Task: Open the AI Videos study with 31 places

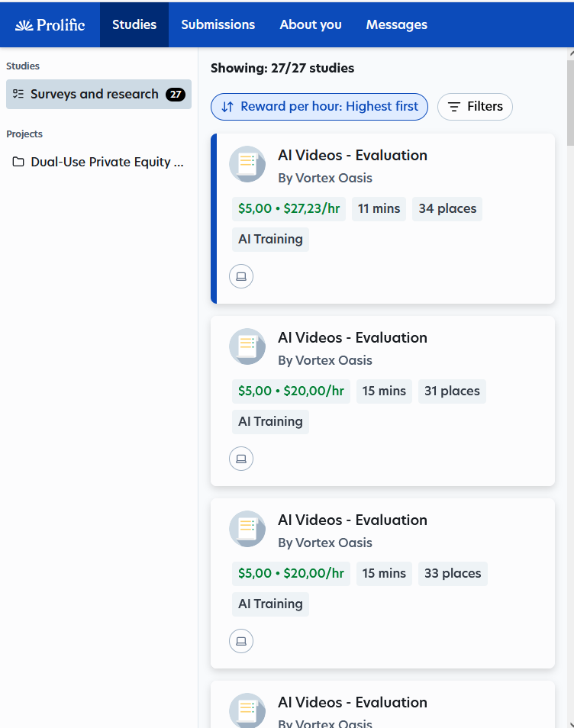Action: tap(353, 337)
